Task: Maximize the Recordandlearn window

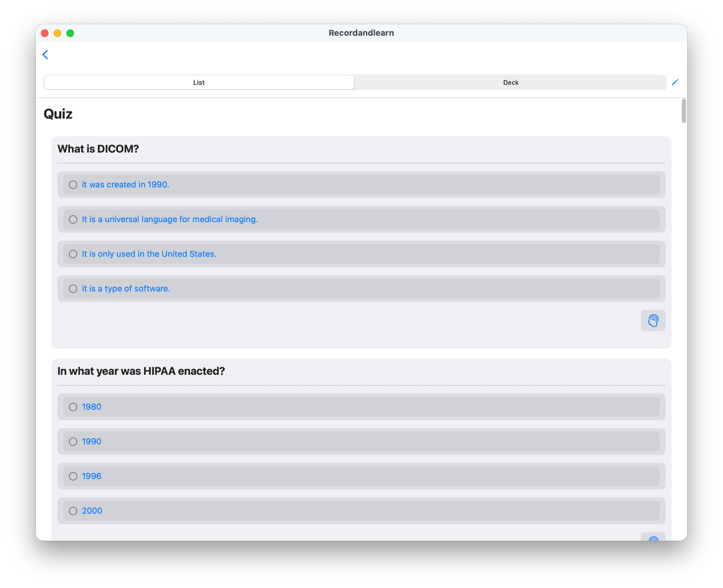Action: click(70, 33)
